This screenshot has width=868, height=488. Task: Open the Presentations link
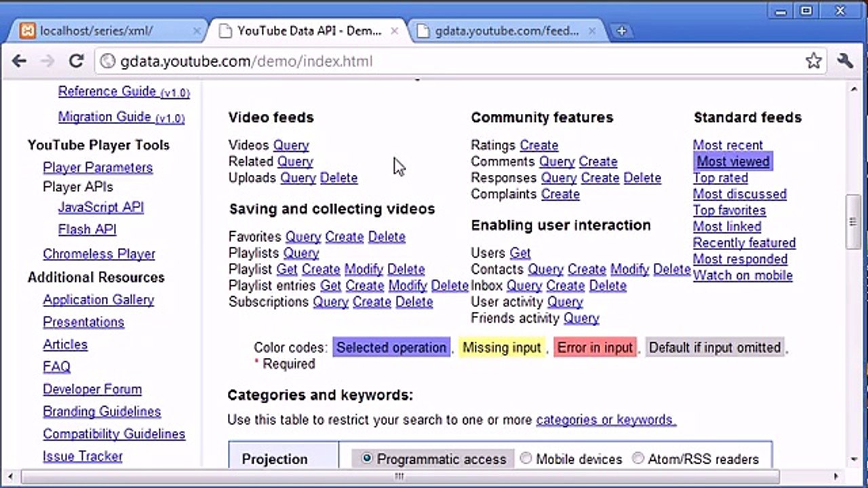click(x=83, y=322)
